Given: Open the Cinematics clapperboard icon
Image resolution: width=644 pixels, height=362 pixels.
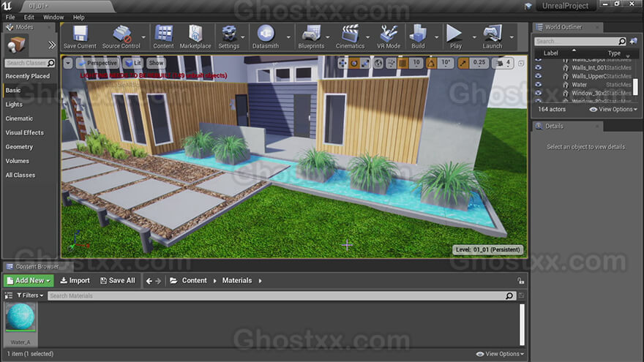Looking at the screenshot, I should (x=350, y=37).
